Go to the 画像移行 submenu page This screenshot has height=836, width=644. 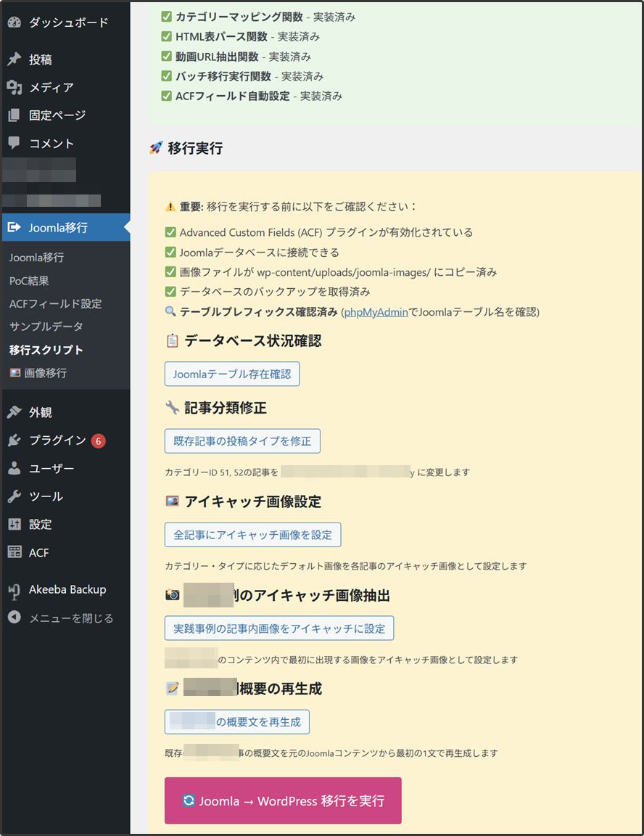tap(45, 373)
